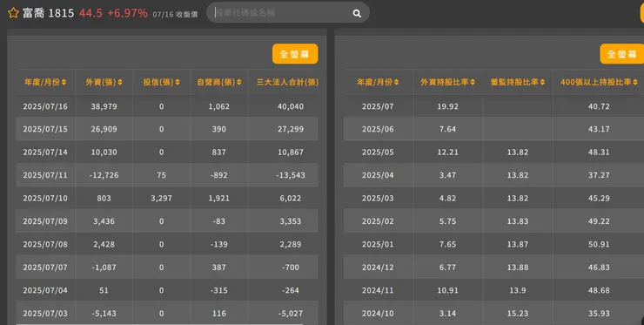Select month row 2025/03

pyautogui.click(x=378, y=199)
